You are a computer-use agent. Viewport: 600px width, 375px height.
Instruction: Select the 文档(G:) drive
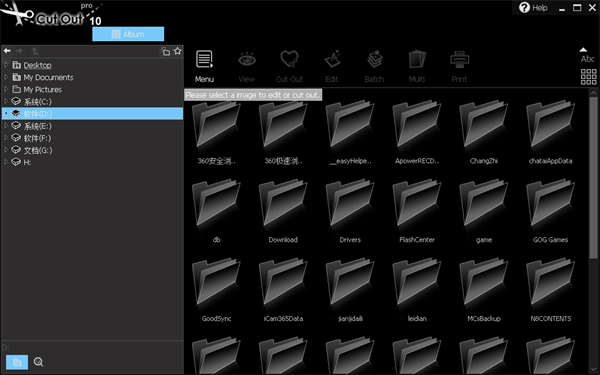pyautogui.click(x=38, y=150)
